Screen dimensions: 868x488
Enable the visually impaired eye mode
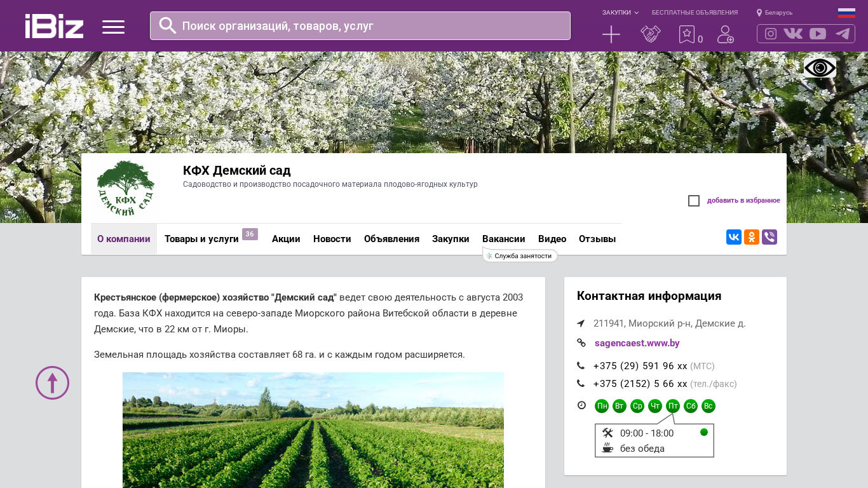(820, 68)
